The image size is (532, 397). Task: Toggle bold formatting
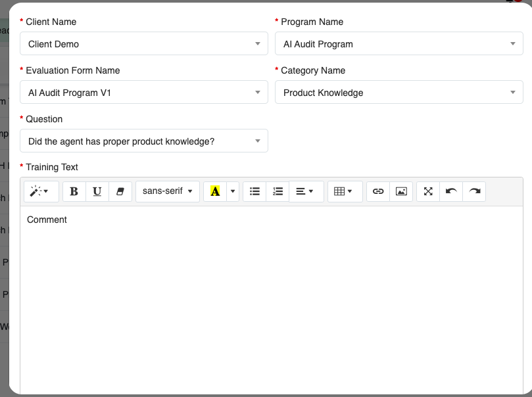pyautogui.click(x=74, y=191)
